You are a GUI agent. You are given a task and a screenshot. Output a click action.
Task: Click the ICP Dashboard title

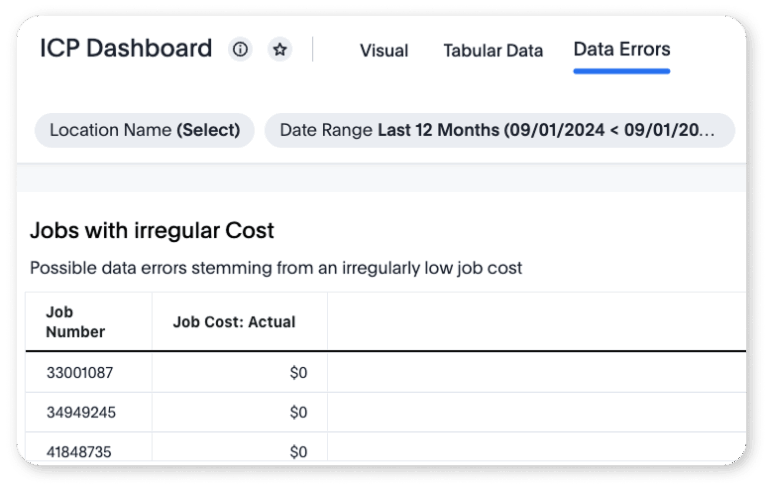[126, 48]
